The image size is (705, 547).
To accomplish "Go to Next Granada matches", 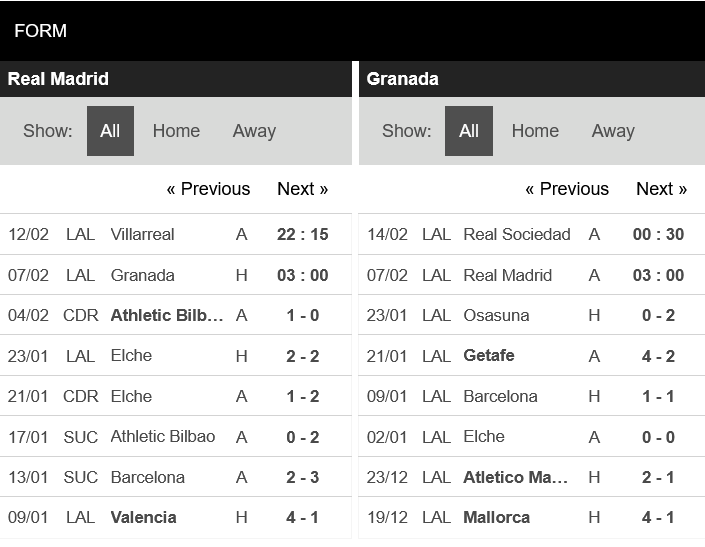I will tap(661, 189).
